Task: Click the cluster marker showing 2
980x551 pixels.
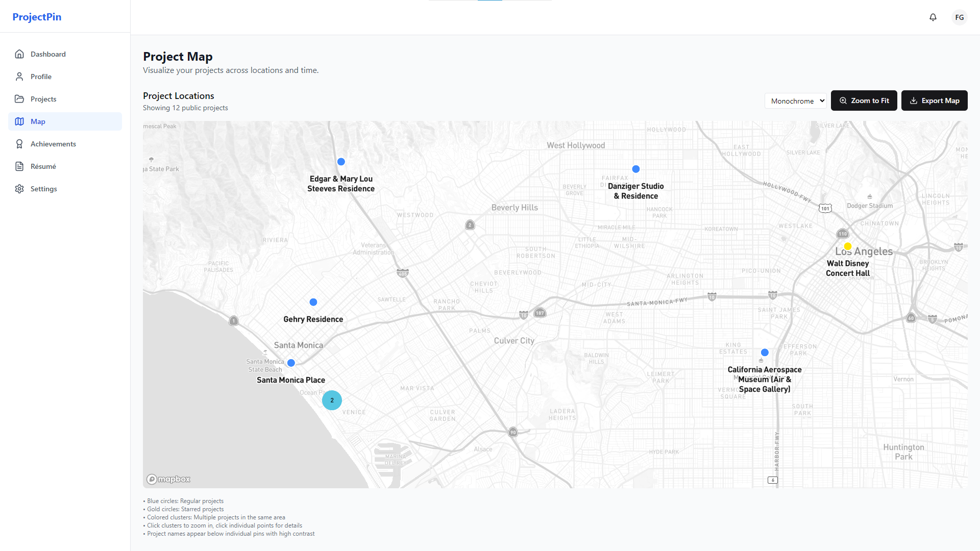Action: (x=332, y=400)
